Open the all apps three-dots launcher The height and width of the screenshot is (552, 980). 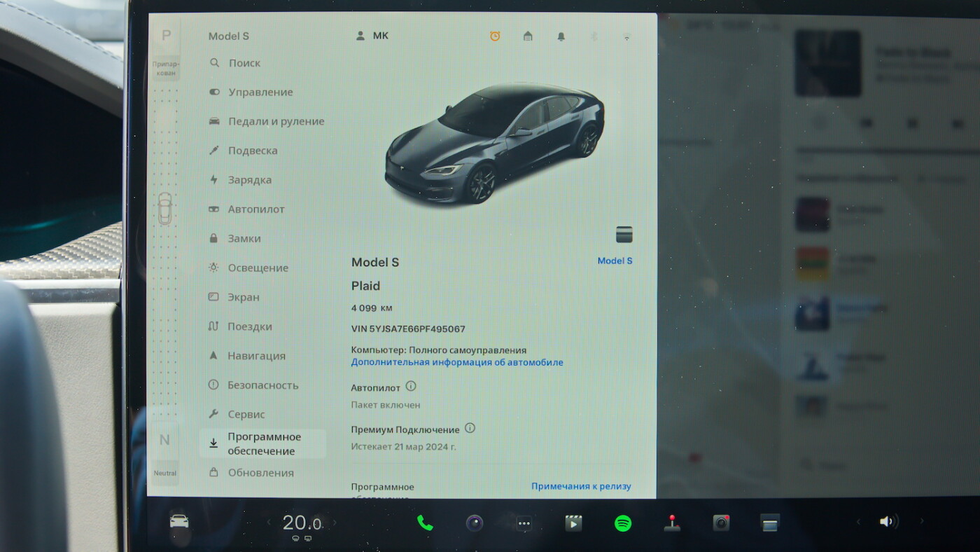[x=524, y=523]
